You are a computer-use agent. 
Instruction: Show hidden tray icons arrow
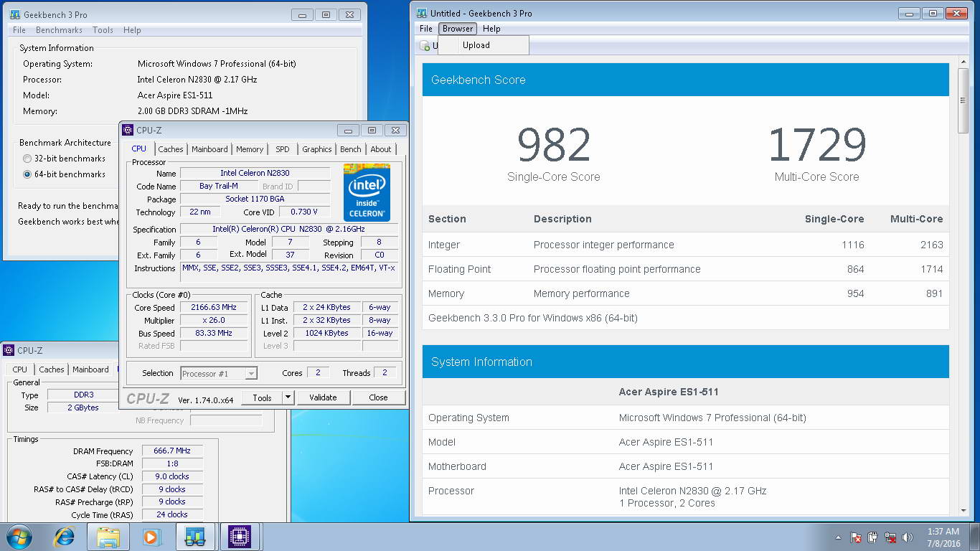[838, 537]
